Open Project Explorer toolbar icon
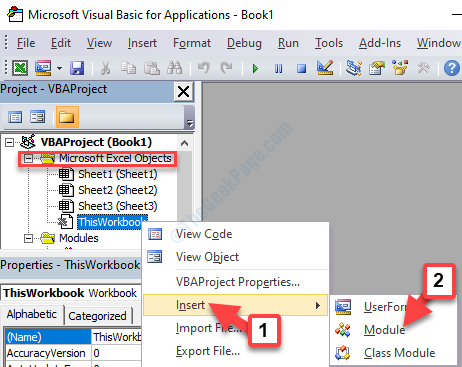Screen dimensions: 462x367 [354, 68]
